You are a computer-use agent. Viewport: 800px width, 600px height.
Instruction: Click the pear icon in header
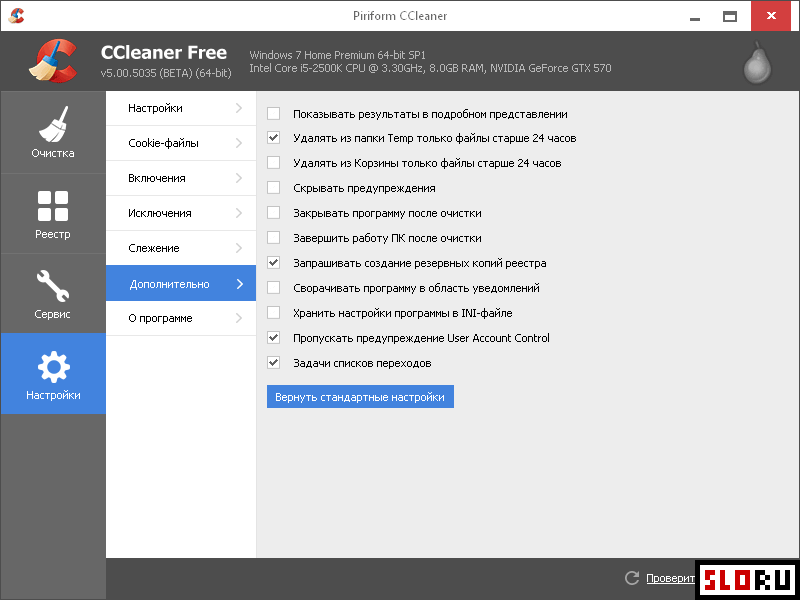[757, 63]
